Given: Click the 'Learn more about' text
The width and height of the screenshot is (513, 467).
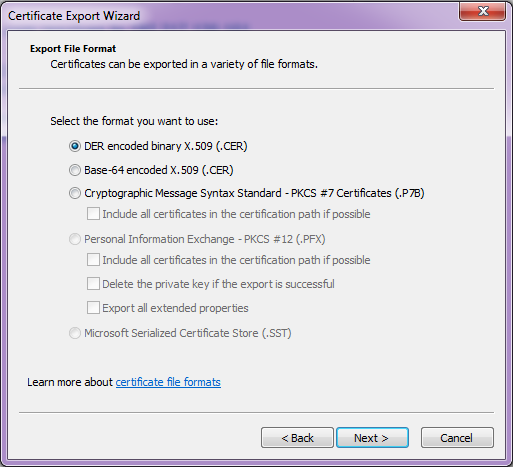Looking at the screenshot, I should click(70, 382).
